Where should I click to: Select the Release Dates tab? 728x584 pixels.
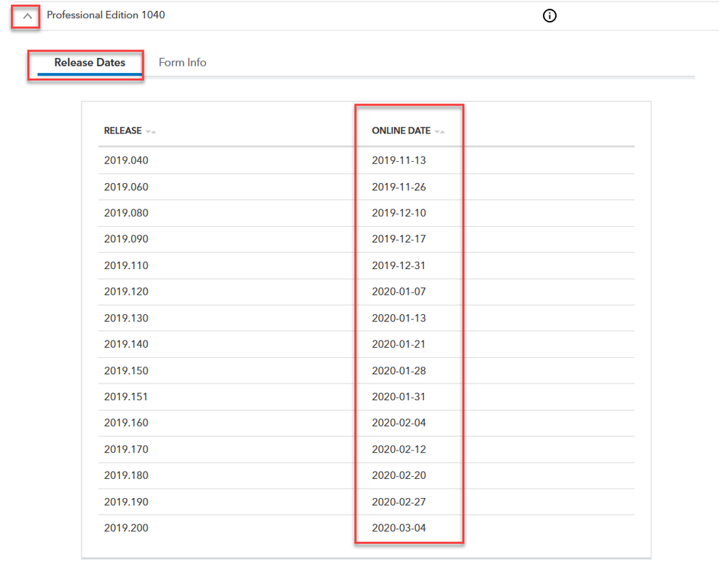tap(90, 63)
